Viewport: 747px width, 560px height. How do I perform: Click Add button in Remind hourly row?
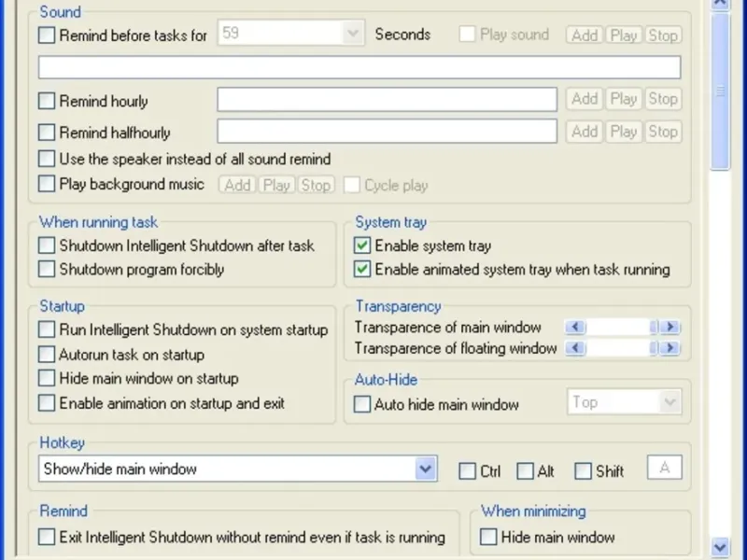[x=585, y=99]
